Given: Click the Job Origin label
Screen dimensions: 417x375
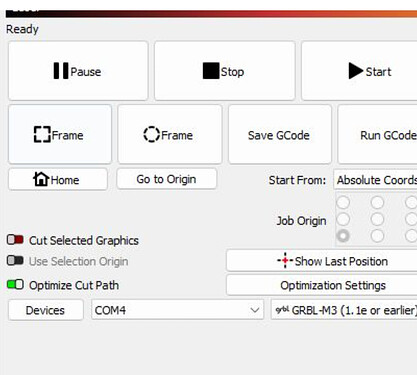Looking at the screenshot, I should pos(301,221).
